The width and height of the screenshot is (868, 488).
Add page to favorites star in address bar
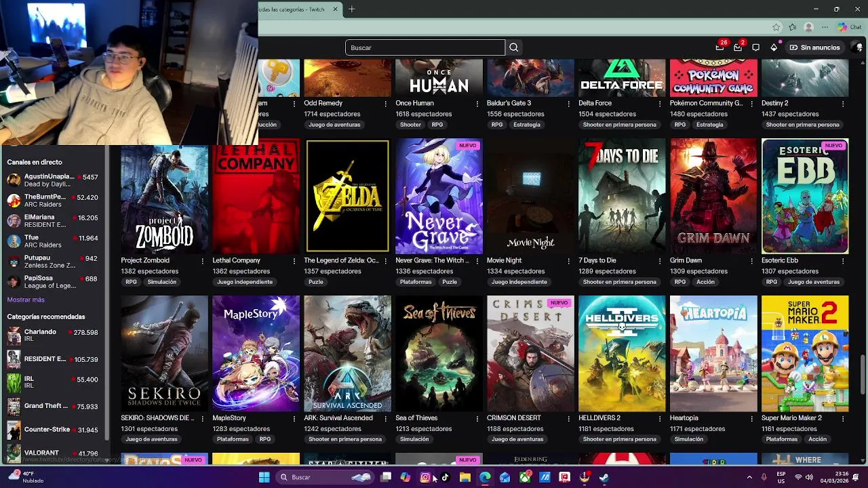point(776,27)
